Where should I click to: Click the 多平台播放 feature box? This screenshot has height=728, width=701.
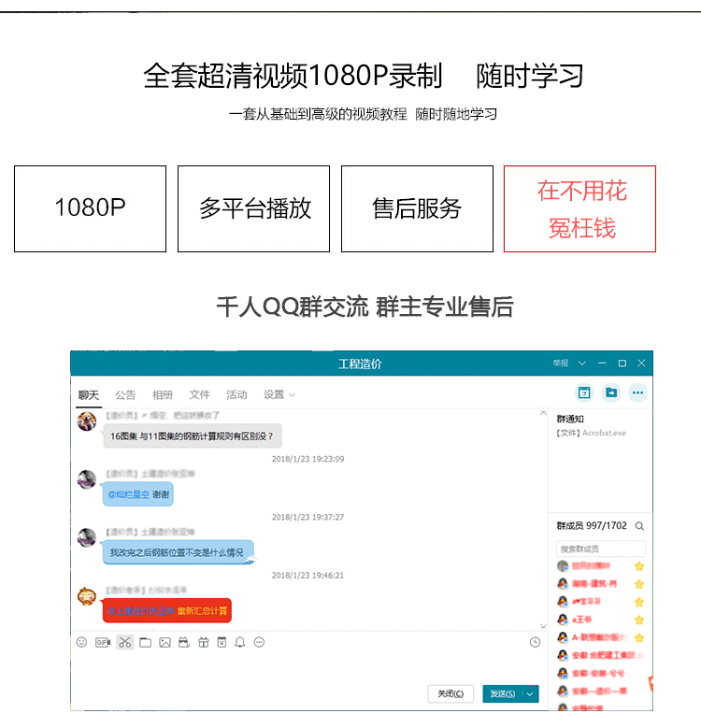[253, 209]
